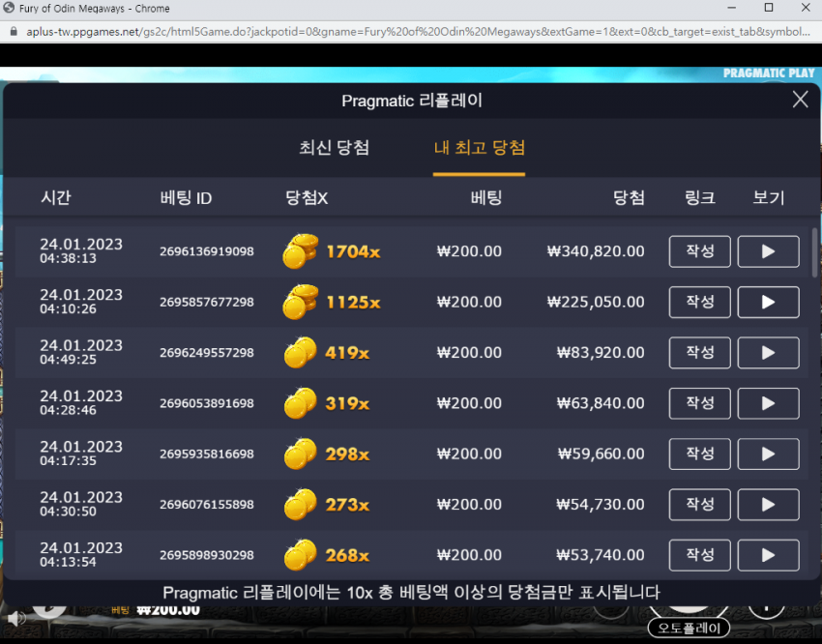Click the win amount ₩54,730.00

[x=601, y=505]
